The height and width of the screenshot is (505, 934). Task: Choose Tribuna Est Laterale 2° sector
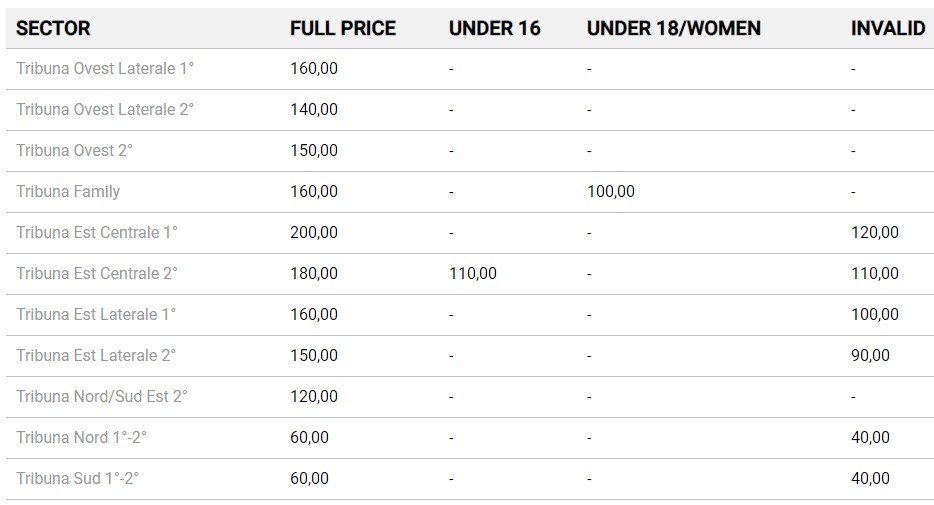(x=96, y=356)
